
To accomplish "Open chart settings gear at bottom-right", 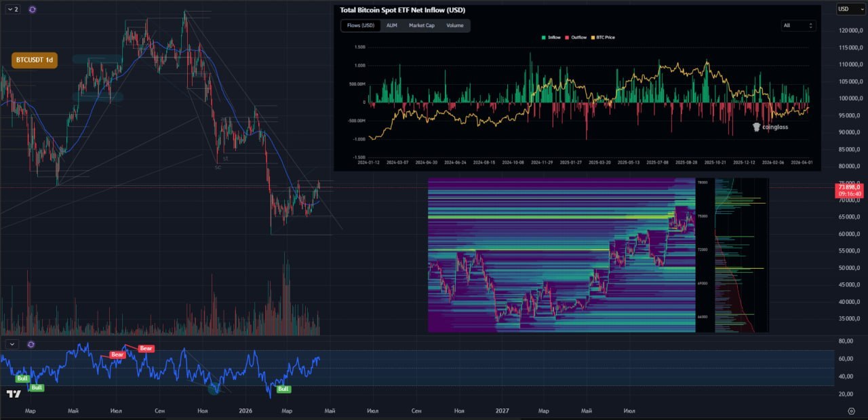I will (x=851, y=411).
